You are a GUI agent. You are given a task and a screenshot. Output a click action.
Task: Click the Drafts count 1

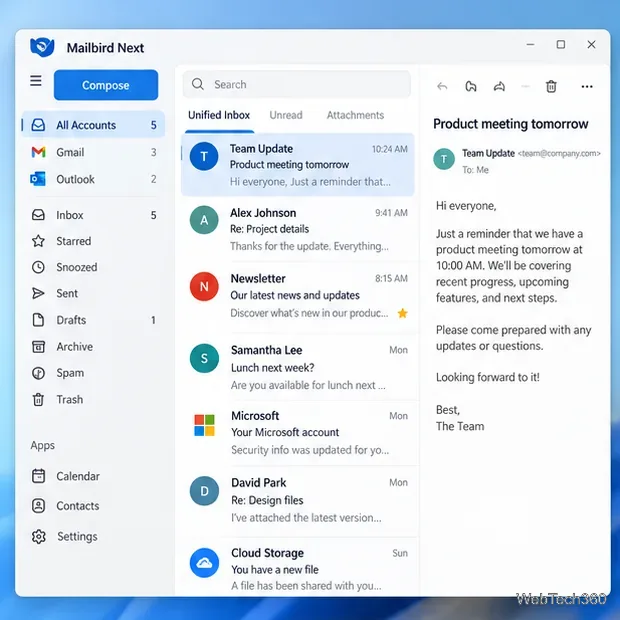coord(153,320)
